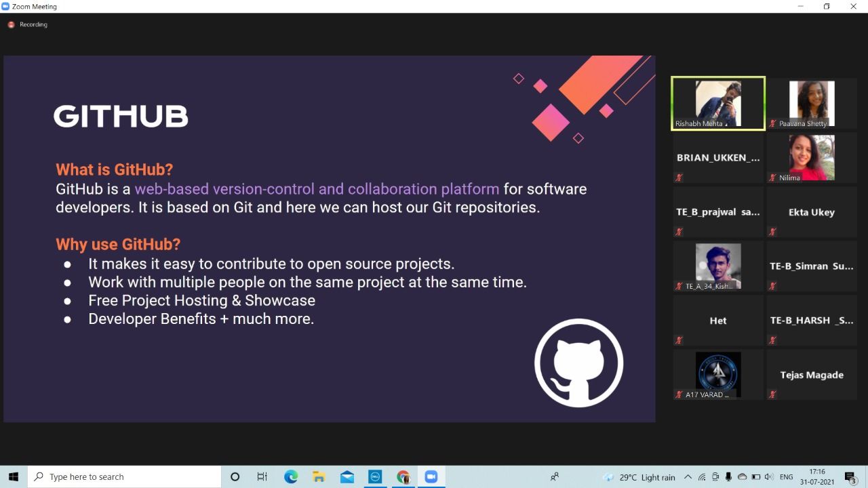Select the TE-B_Simran Su... participant tile
The height and width of the screenshot is (488, 868).
point(812,266)
